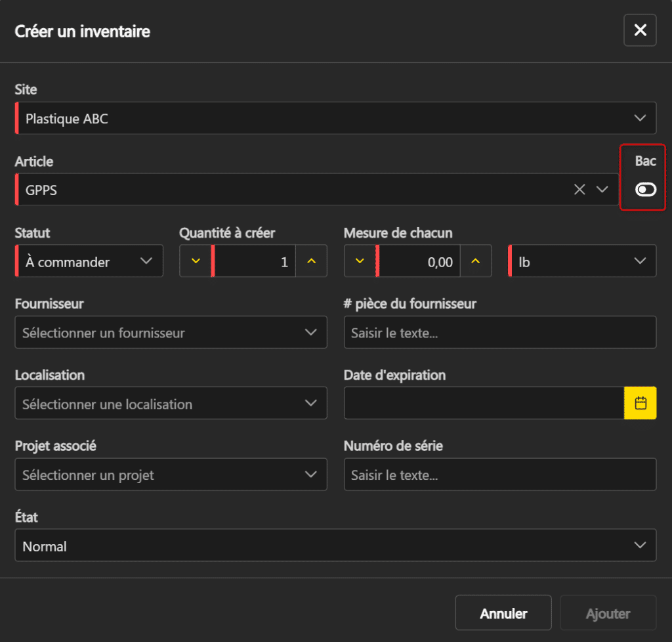Open the Projet associé dropdown

click(x=171, y=475)
